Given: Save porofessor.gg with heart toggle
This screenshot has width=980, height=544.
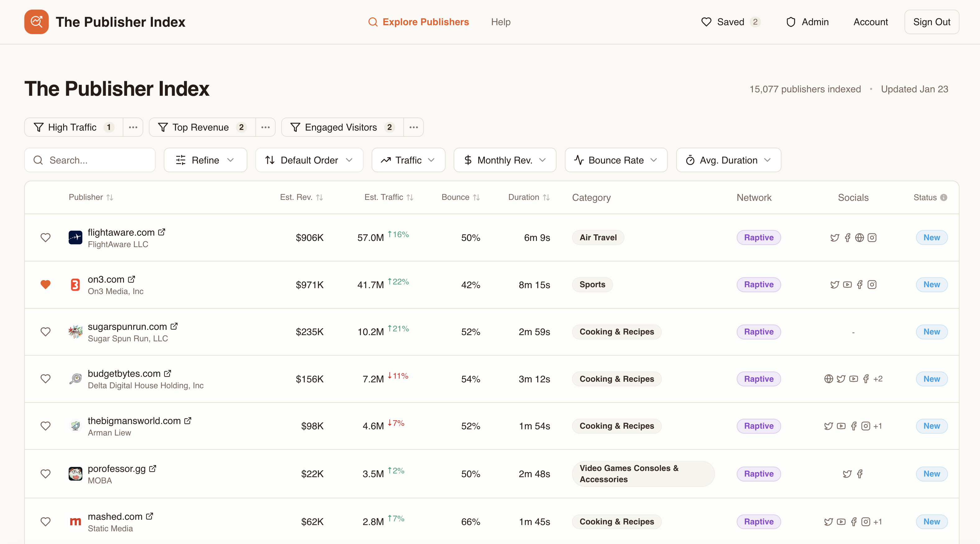Looking at the screenshot, I should tap(46, 473).
